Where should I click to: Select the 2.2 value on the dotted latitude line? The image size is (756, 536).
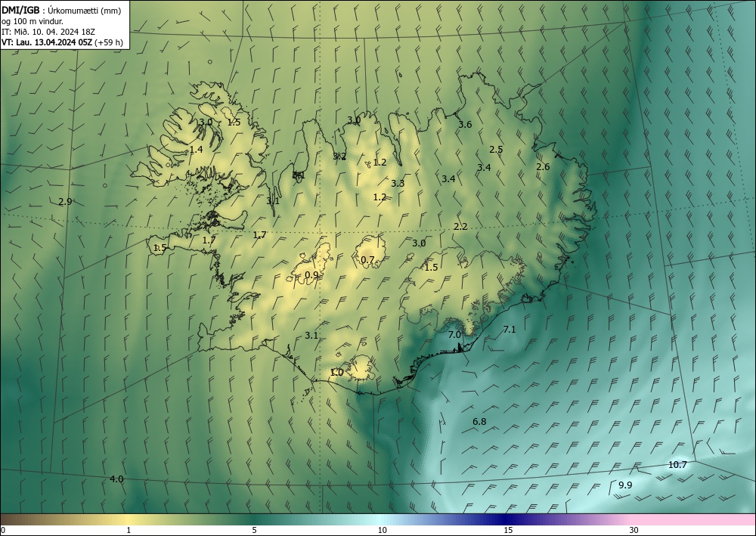point(460,227)
